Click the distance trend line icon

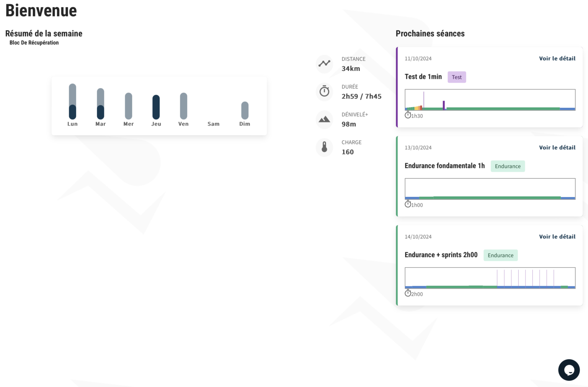pos(324,64)
